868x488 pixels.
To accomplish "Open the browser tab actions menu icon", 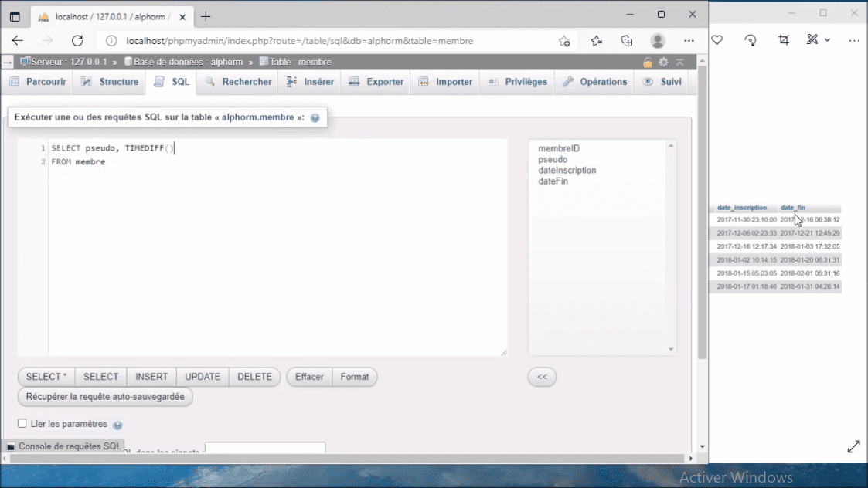I will (15, 16).
